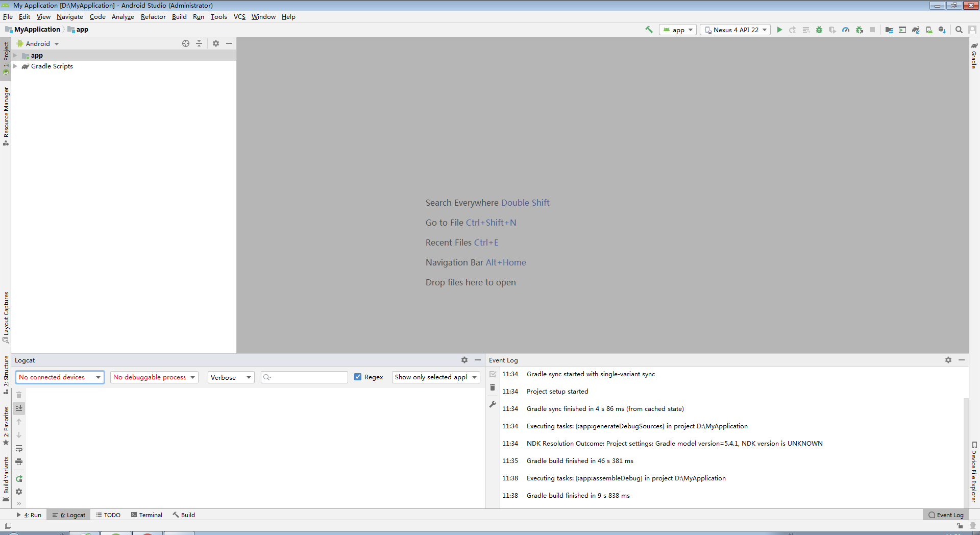Open the Build menu

point(179,16)
